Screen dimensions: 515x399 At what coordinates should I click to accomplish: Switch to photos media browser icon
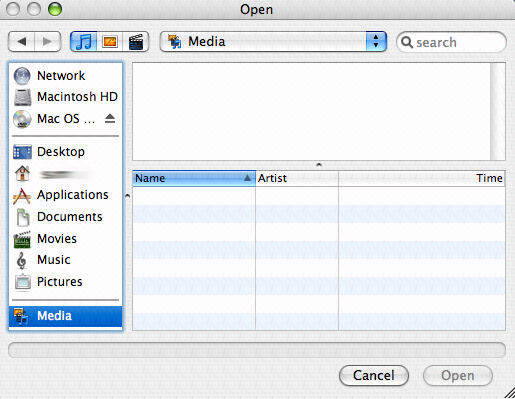pyautogui.click(x=110, y=42)
